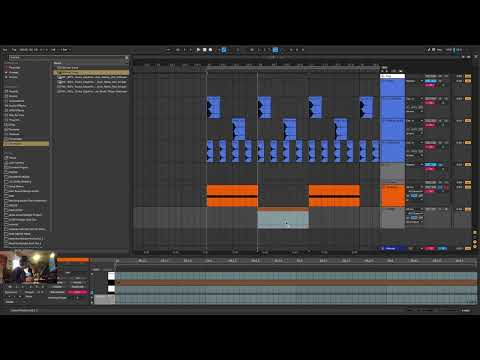Select the first orange note clip
Viewport: 480px width, 360px height.
click(232, 196)
